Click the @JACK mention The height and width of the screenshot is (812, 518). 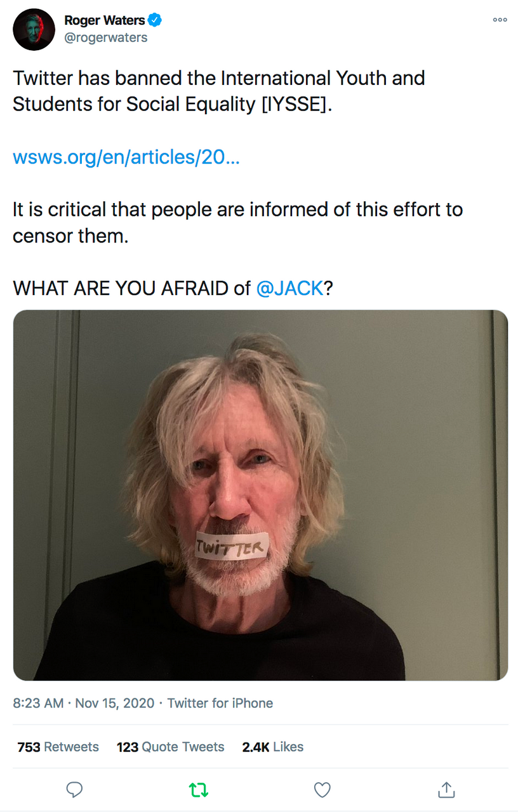[290, 288]
